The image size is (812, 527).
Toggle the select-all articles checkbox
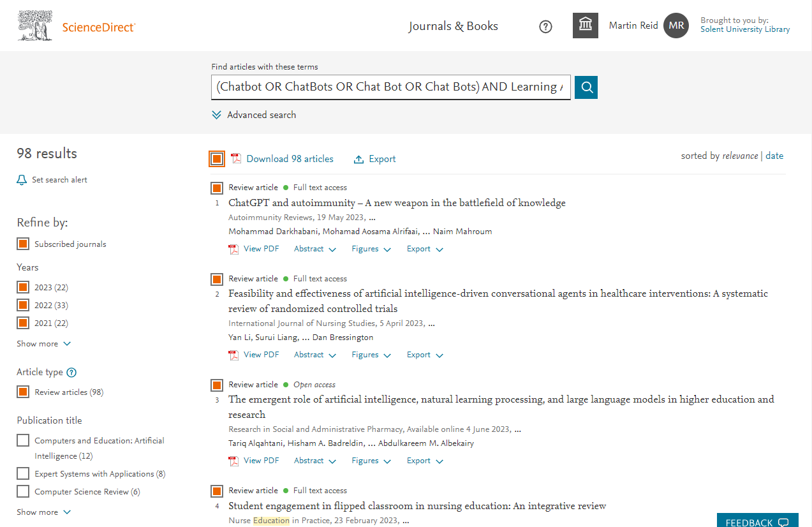(216, 158)
